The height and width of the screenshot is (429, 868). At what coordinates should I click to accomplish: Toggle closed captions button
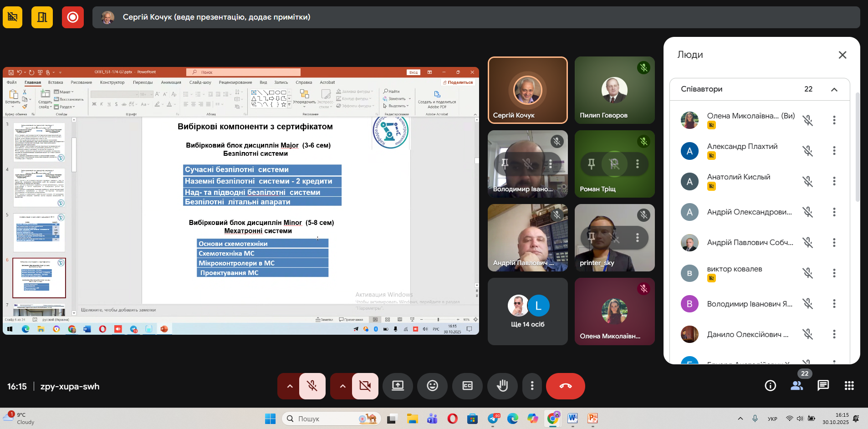[467, 386]
